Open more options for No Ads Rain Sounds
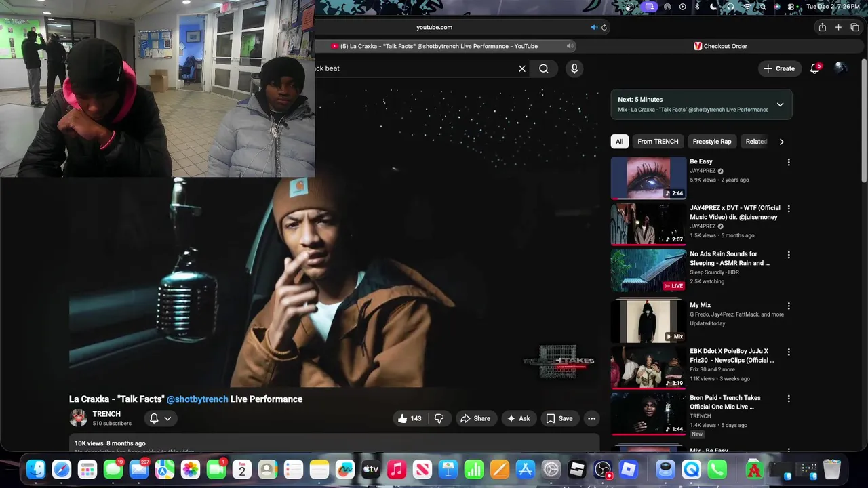868x488 pixels. click(x=788, y=255)
